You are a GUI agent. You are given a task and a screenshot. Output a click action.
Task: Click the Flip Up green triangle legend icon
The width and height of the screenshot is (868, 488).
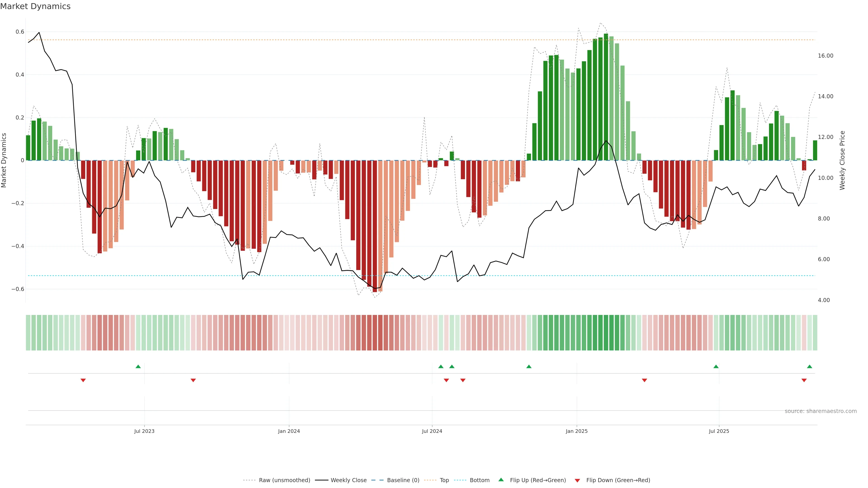pos(501,480)
